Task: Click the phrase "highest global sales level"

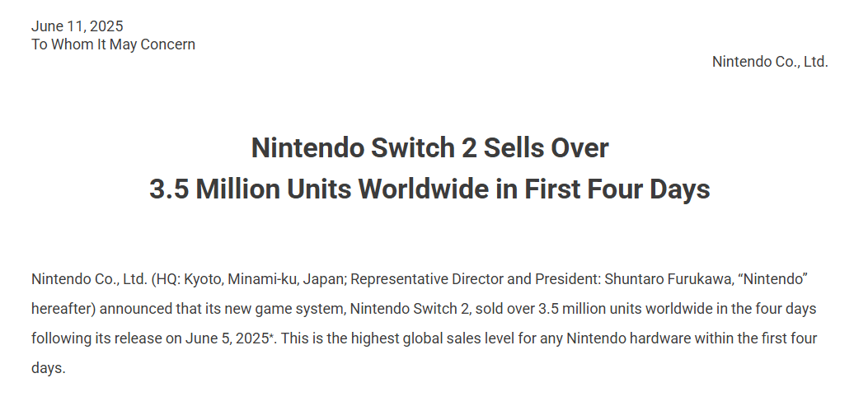Action: coord(418,338)
